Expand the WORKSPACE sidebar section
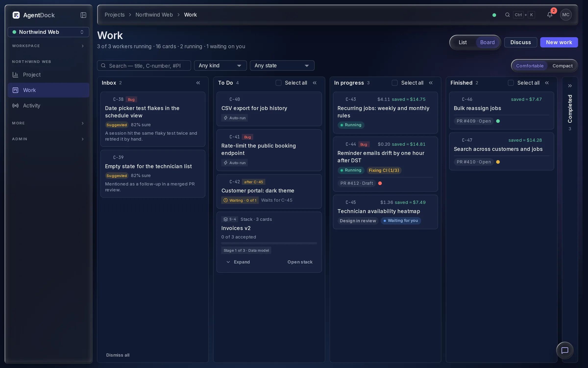The height and width of the screenshot is (368, 588). (49, 46)
